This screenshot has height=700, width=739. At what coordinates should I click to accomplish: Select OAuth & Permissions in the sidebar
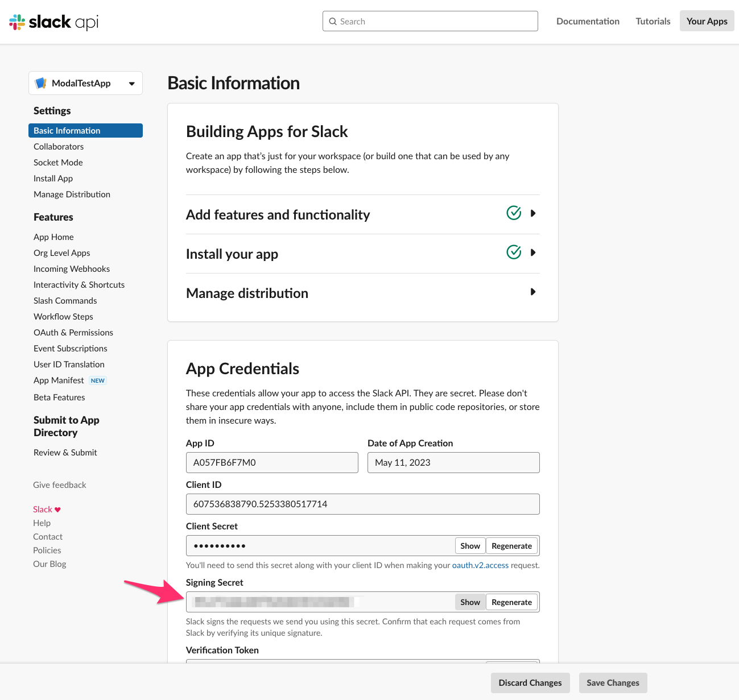[73, 332]
